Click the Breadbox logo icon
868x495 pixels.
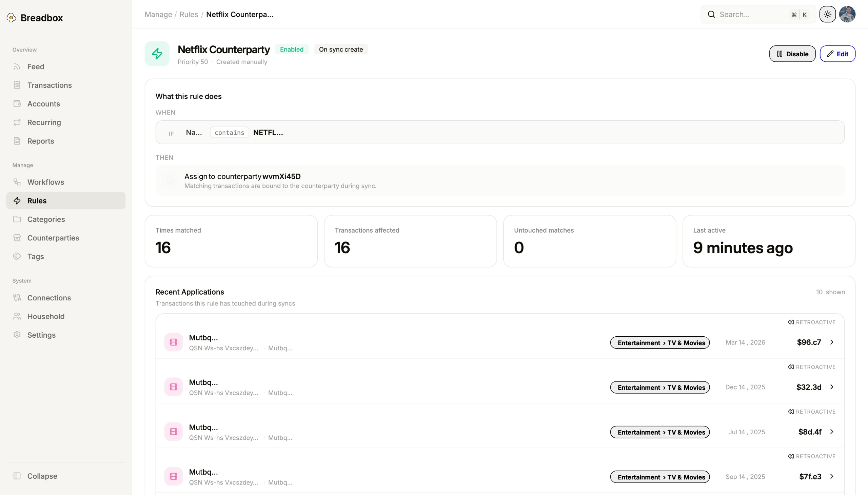[11, 18]
